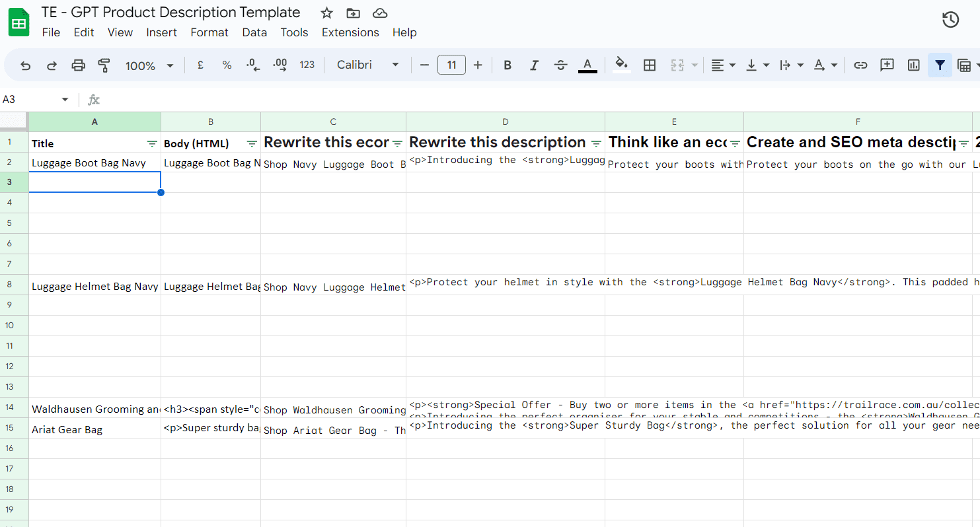Open the Google Sheets home icon
The width and height of the screenshot is (980, 527).
click(x=19, y=22)
